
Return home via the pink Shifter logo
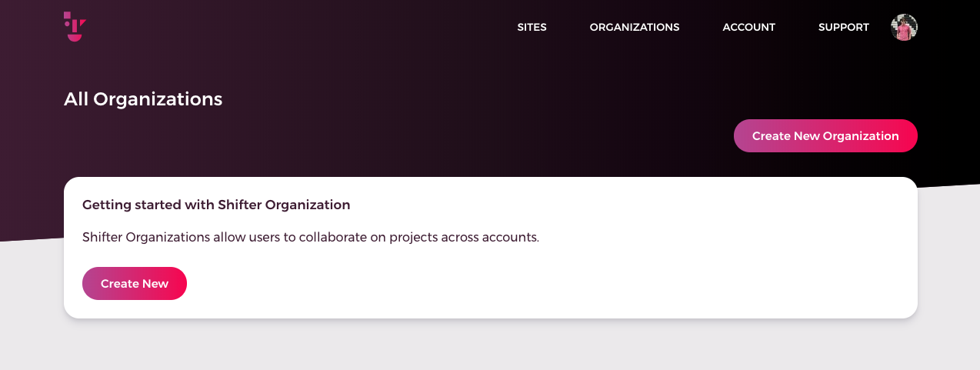pyautogui.click(x=75, y=26)
